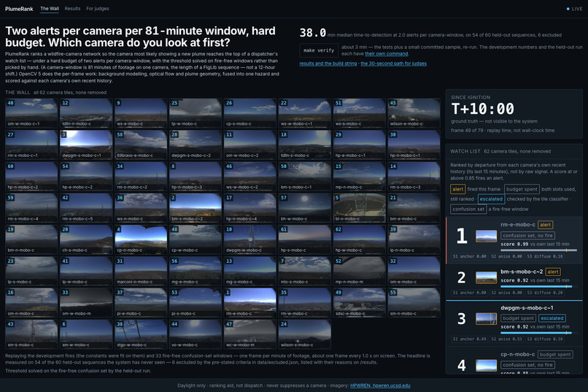The image size is (588, 392).
Task: Click the rank 2 watch list thumbnail
Action: [x=486, y=277]
